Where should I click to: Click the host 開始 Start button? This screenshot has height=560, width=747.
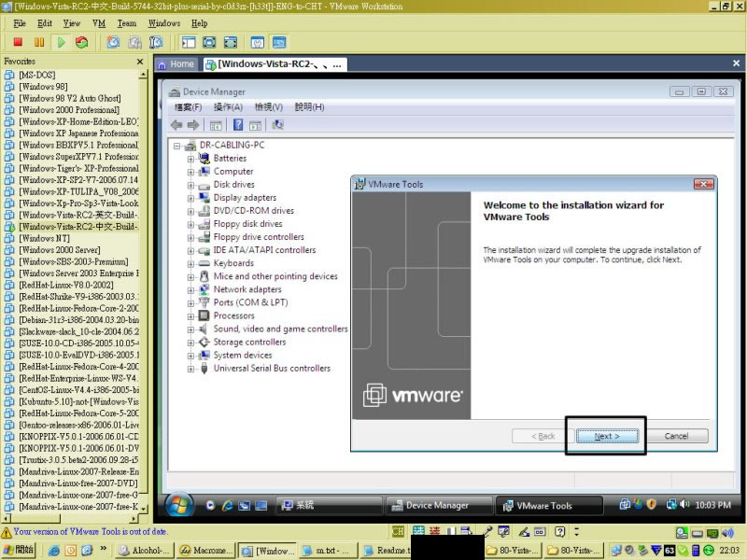point(18,550)
